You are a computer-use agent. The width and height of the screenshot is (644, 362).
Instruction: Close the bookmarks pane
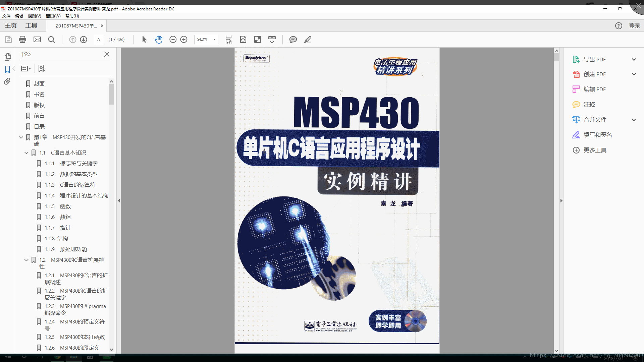pos(107,54)
